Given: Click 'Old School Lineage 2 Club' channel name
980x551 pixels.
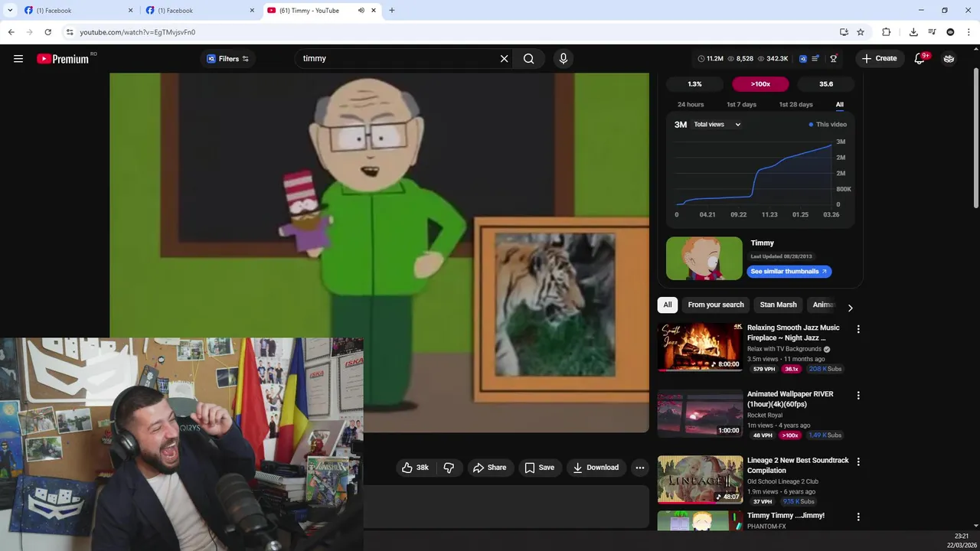Looking at the screenshot, I should [782, 481].
